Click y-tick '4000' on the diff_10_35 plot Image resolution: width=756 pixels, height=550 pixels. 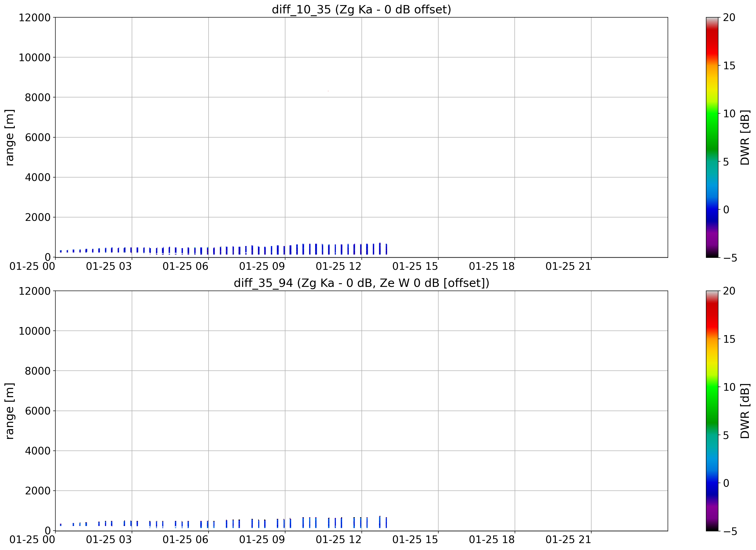pos(38,177)
